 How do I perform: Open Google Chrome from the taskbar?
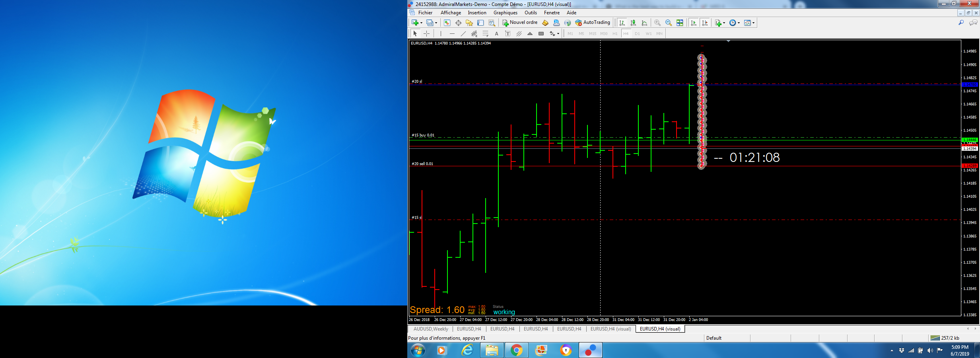tap(516, 350)
